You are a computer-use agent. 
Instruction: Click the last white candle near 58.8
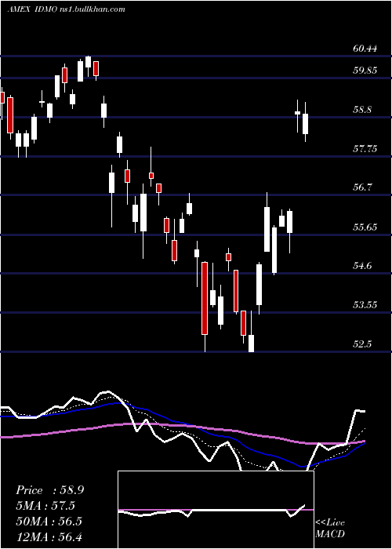tap(305, 124)
